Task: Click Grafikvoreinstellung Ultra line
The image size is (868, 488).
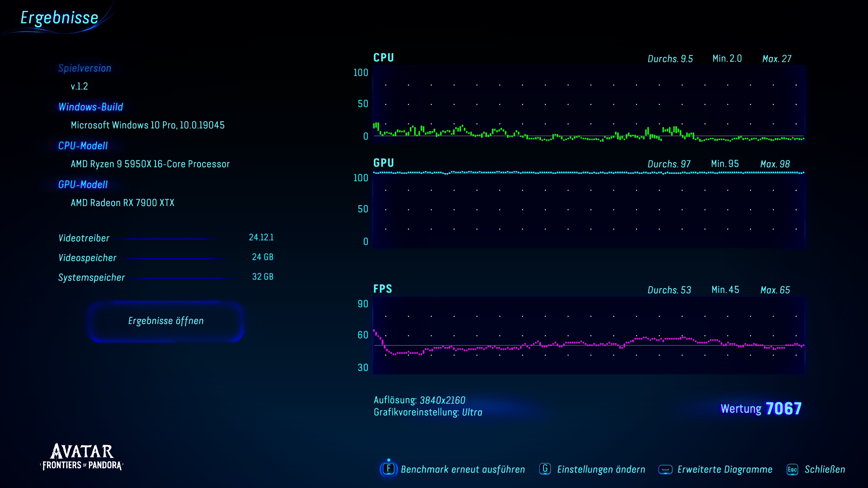Action: [428, 412]
